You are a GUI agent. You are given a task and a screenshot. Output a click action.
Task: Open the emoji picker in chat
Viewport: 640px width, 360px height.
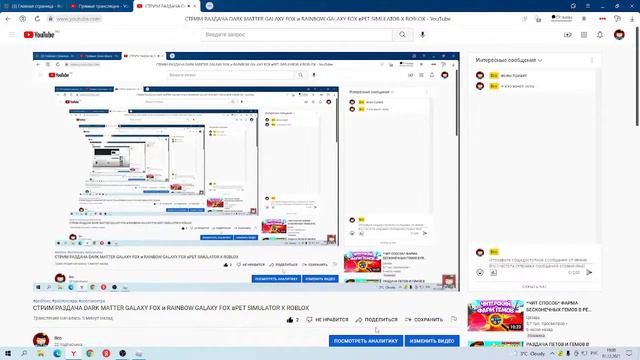click(480, 272)
